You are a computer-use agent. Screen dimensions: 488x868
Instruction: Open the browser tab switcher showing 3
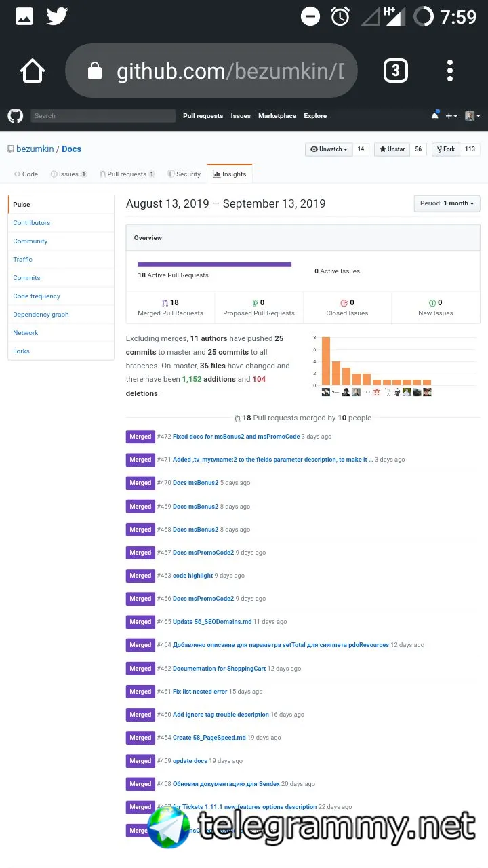coord(395,71)
